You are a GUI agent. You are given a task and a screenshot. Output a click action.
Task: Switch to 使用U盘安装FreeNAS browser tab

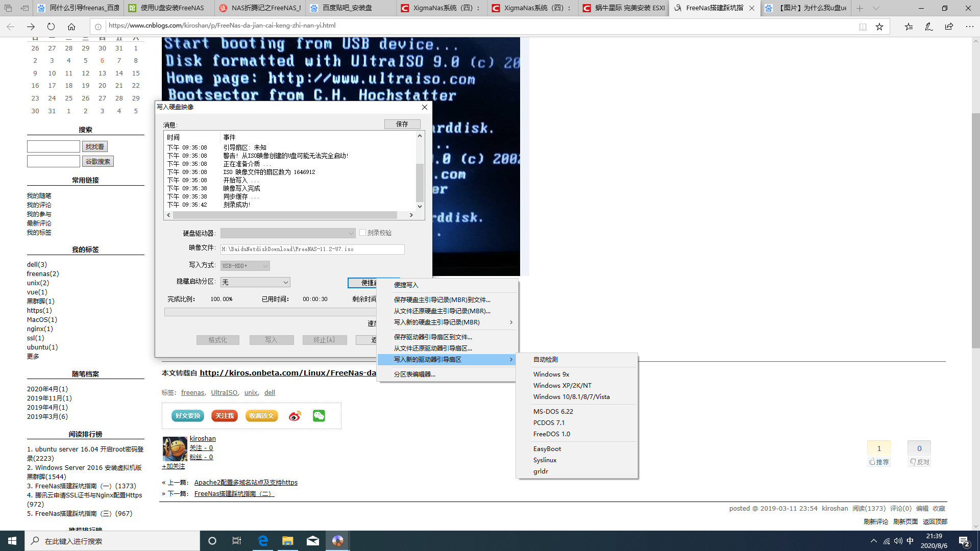[x=168, y=8]
